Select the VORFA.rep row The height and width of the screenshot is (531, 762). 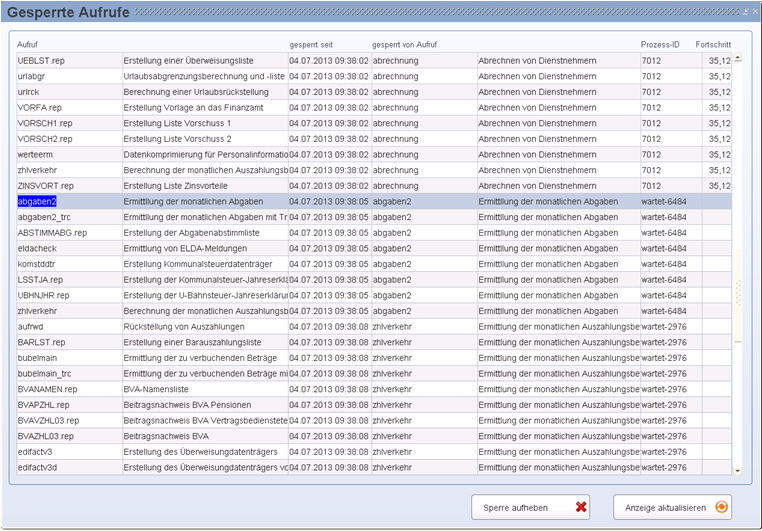pyautogui.click(x=374, y=107)
